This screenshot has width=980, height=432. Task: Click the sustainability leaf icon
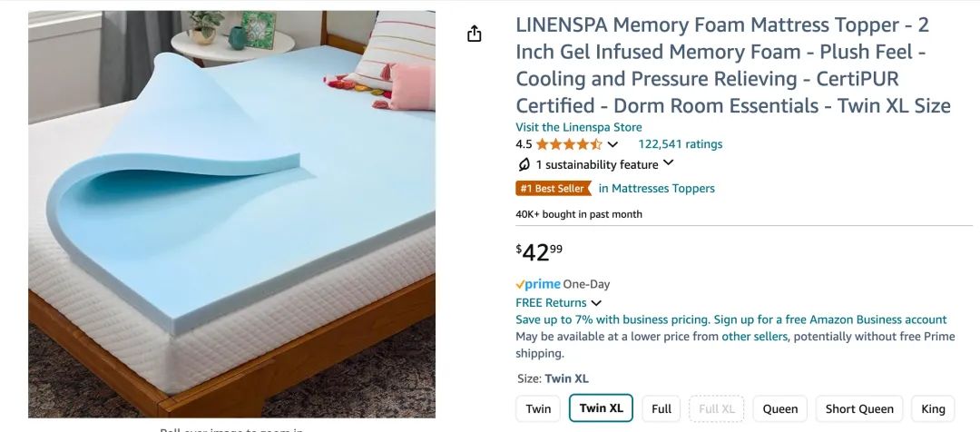[x=524, y=164]
